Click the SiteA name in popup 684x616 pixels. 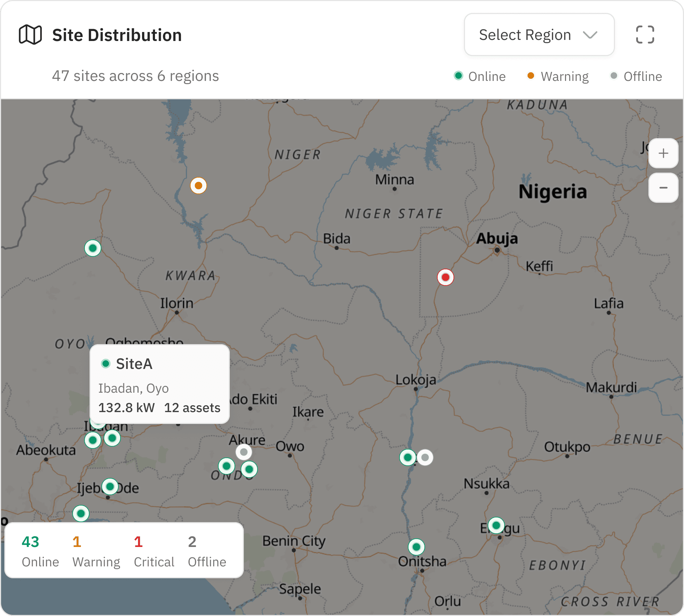tap(134, 364)
